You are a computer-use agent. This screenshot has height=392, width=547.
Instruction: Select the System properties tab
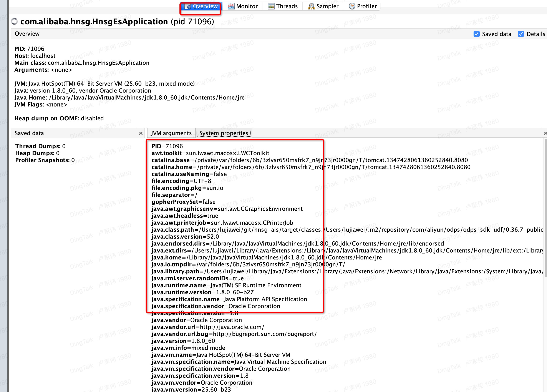[x=224, y=133]
